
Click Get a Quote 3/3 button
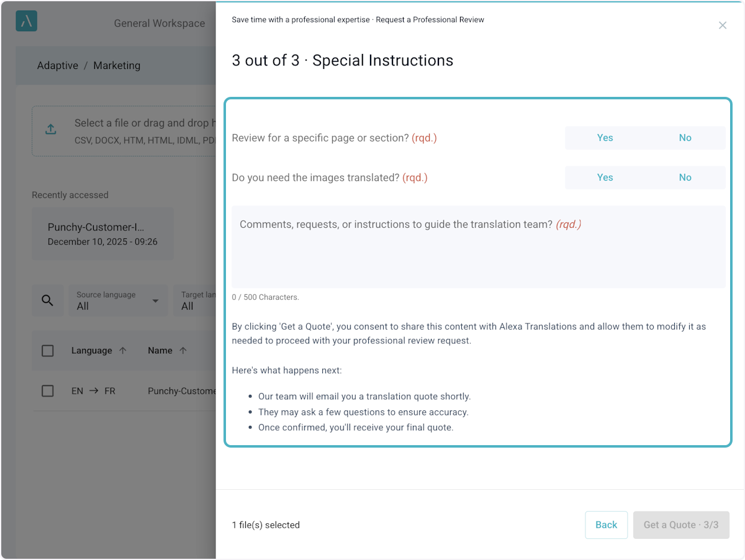click(x=680, y=525)
